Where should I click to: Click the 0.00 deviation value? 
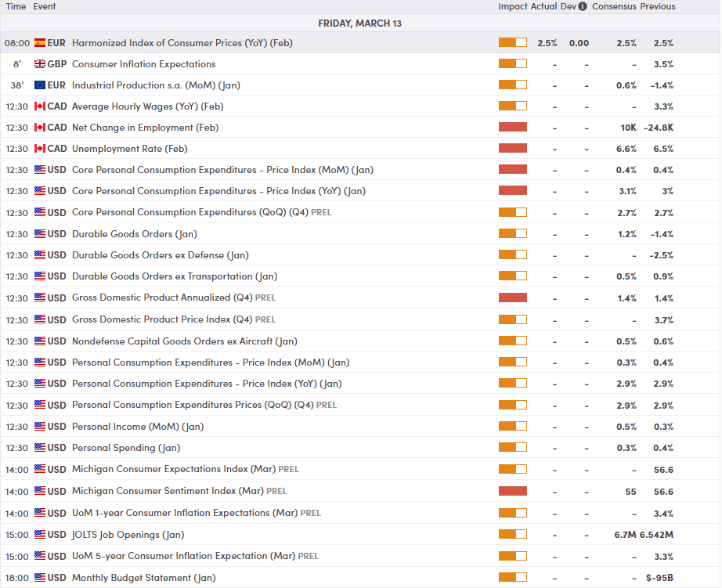579,43
